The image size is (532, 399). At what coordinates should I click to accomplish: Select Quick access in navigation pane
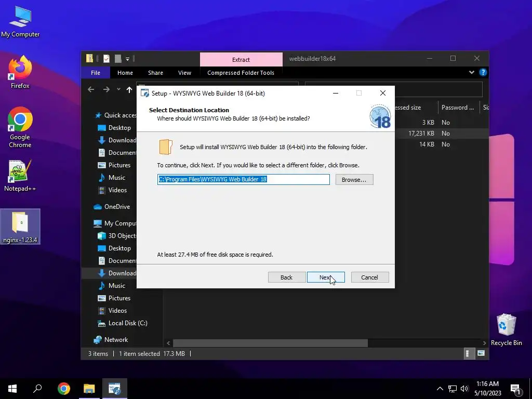[x=115, y=115]
